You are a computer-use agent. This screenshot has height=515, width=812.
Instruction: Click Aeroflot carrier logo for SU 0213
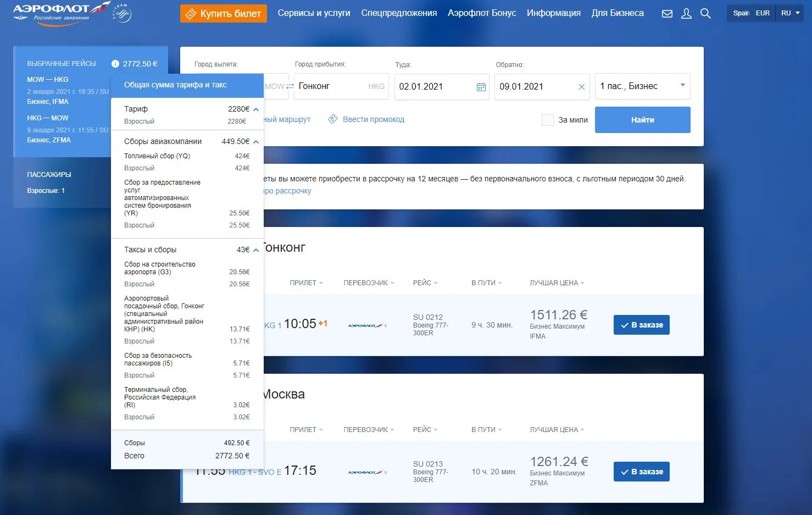(x=368, y=472)
